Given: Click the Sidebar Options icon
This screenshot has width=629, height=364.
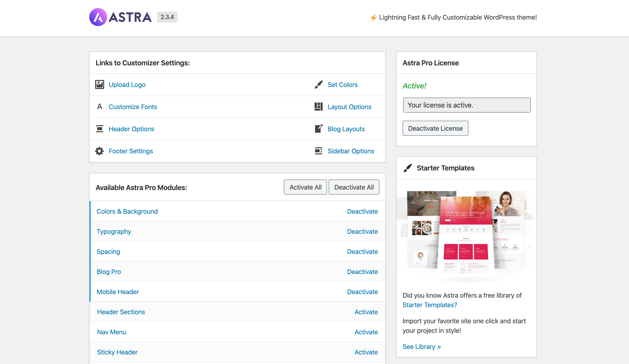Looking at the screenshot, I should coord(319,151).
